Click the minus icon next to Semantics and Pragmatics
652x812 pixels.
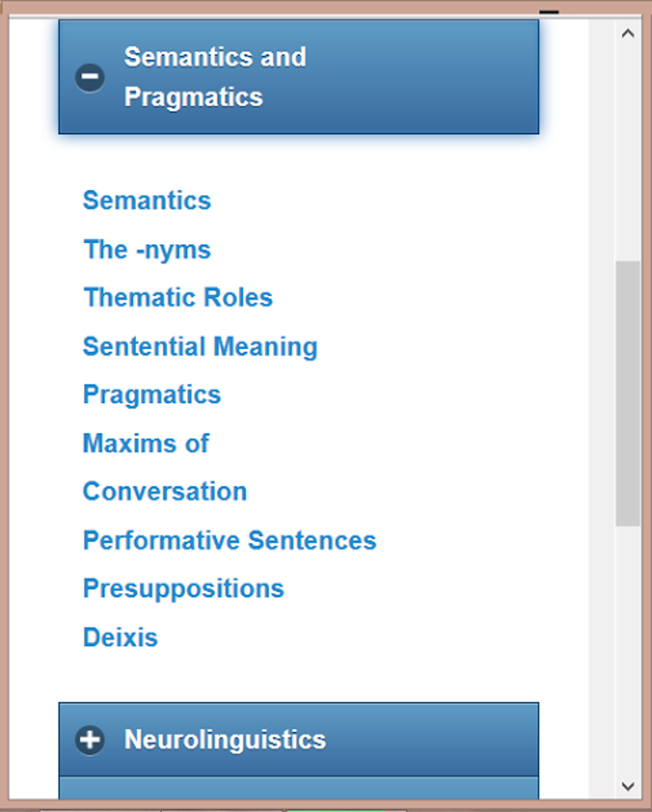[x=90, y=77]
